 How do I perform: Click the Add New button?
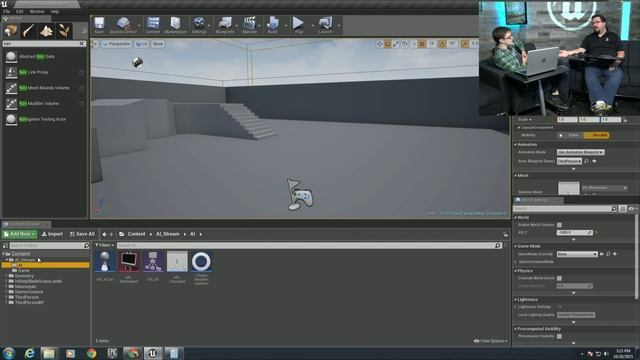19,234
